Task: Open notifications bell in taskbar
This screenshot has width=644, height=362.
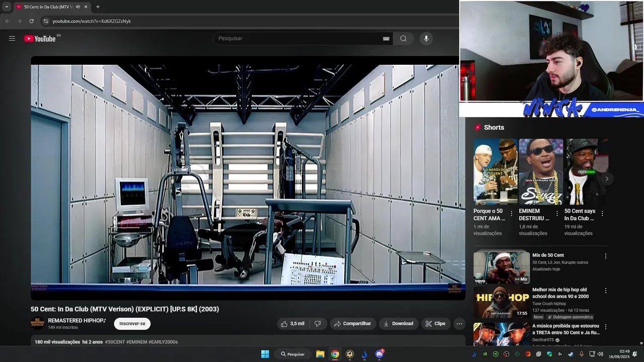Action: click(635, 354)
